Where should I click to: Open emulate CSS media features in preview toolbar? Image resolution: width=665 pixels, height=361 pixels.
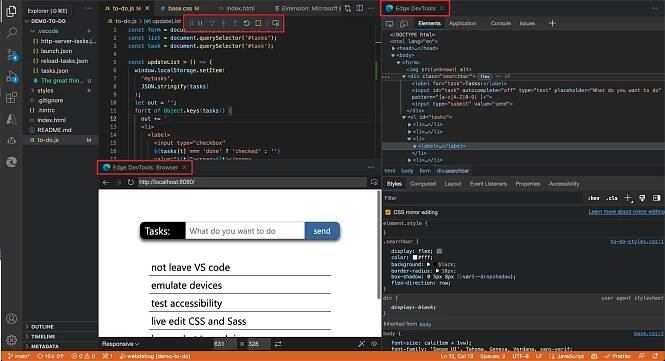pos(361,344)
